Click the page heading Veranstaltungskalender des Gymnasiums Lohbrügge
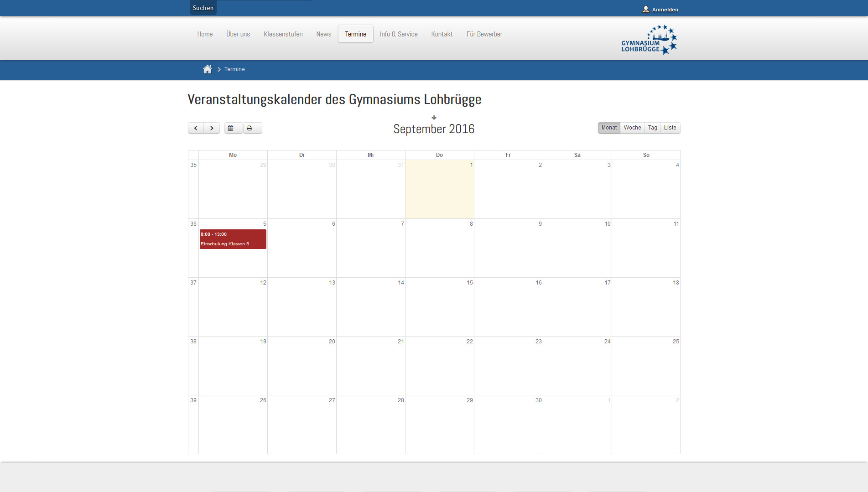The image size is (868, 492). [x=334, y=99]
